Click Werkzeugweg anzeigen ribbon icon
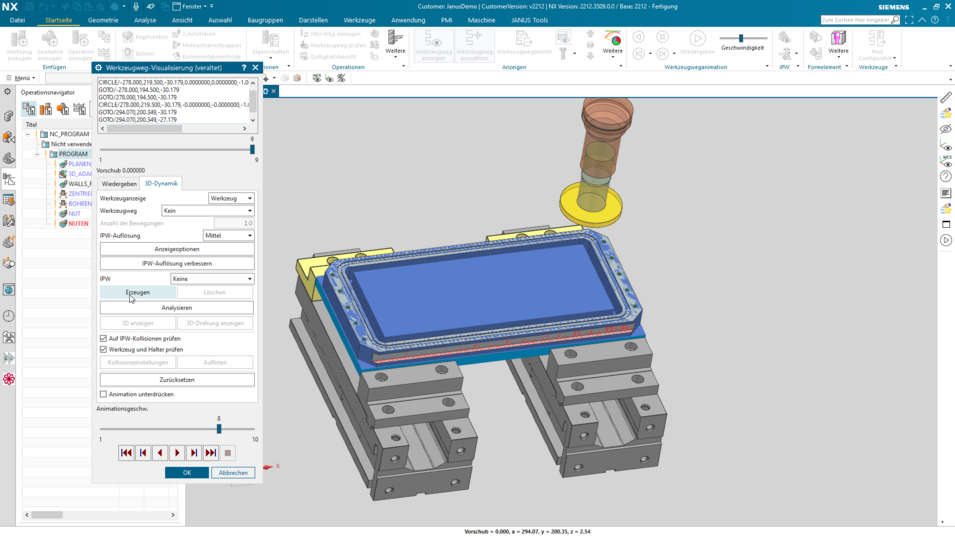 pos(434,46)
